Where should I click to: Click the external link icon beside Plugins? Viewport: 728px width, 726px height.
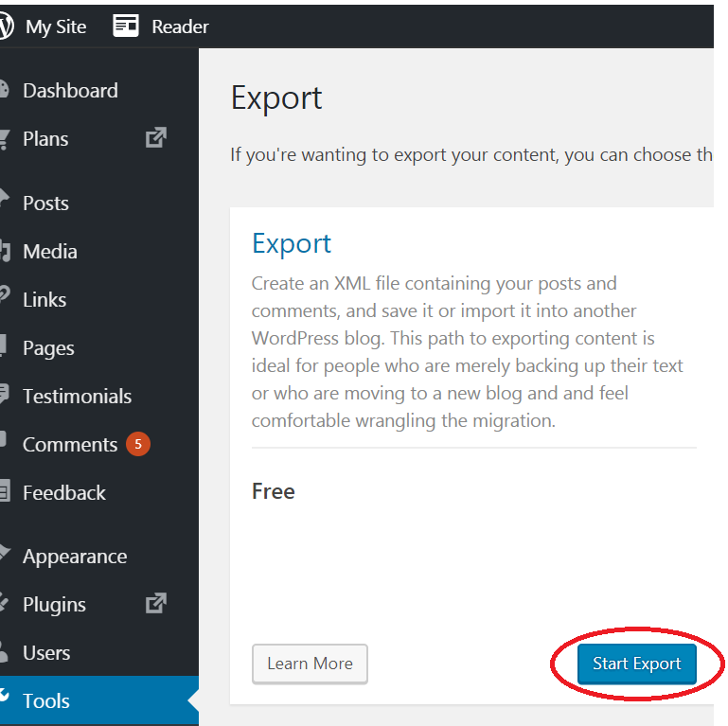tap(156, 603)
